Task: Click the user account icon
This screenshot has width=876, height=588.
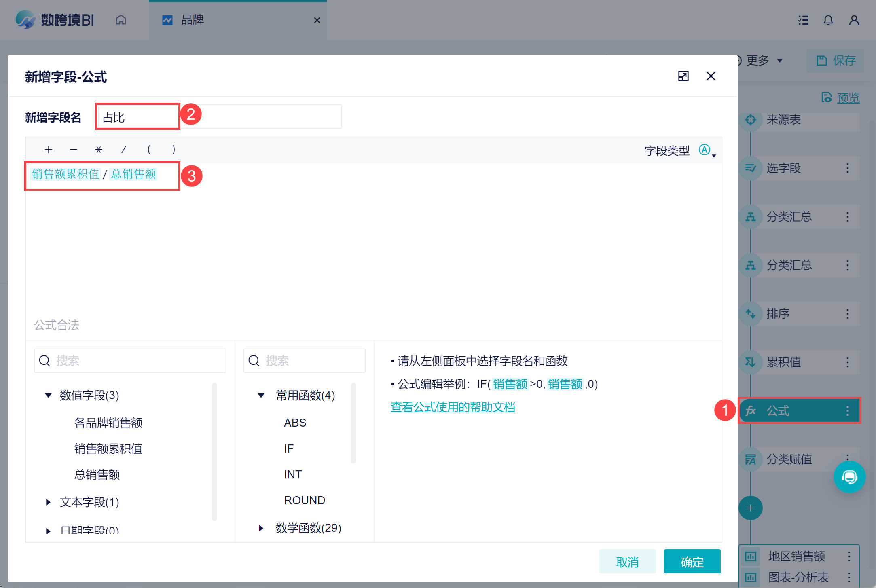Action: (x=854, y=20)
